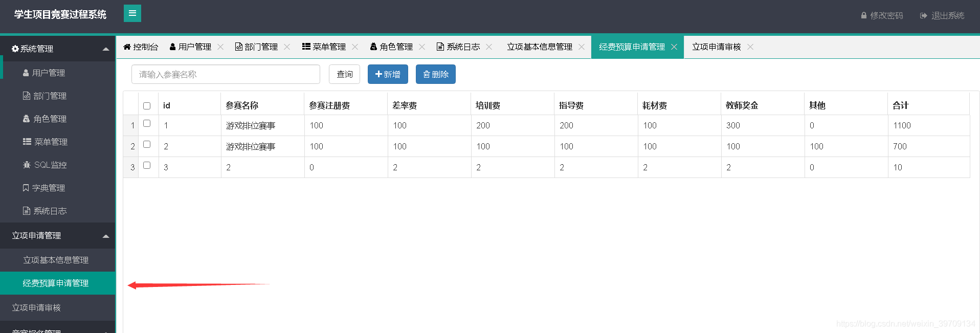Close the 系统日志 tab
This screenshot has width=980, height=333.
coord(489,47)
